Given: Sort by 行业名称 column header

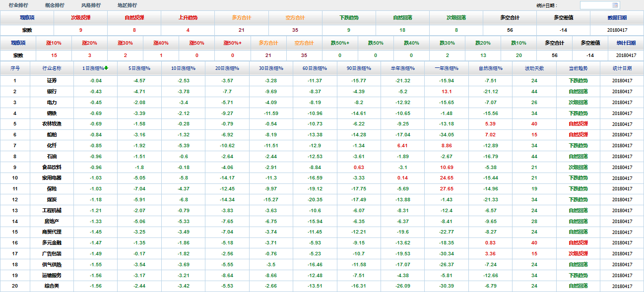Looking at the screenshot, I should [x=52, y=68].
